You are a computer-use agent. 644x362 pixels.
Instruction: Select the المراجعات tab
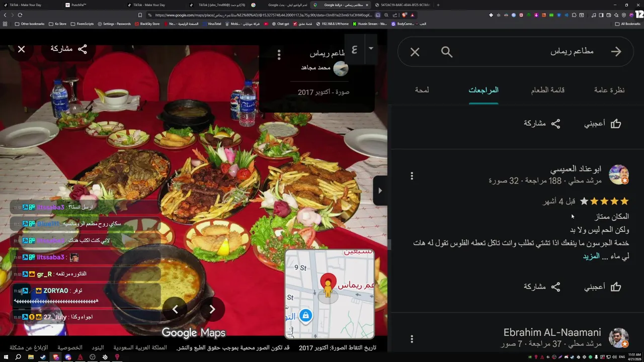pos(484,90)
